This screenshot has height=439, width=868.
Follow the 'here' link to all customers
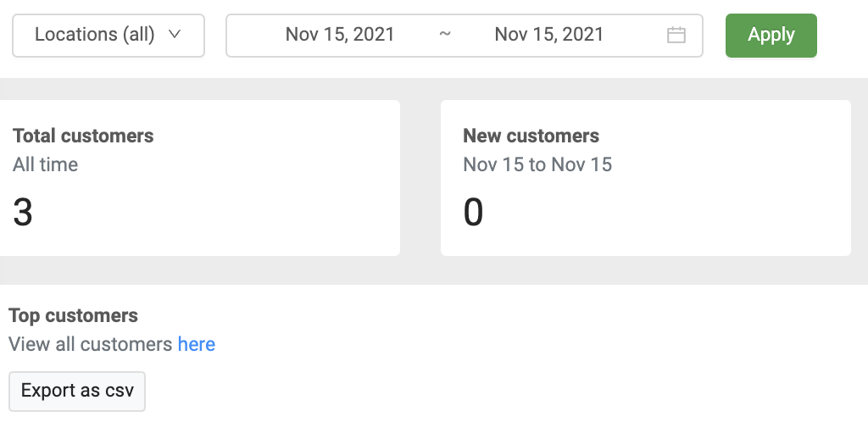pyautogui.click(x=197, y=344)
